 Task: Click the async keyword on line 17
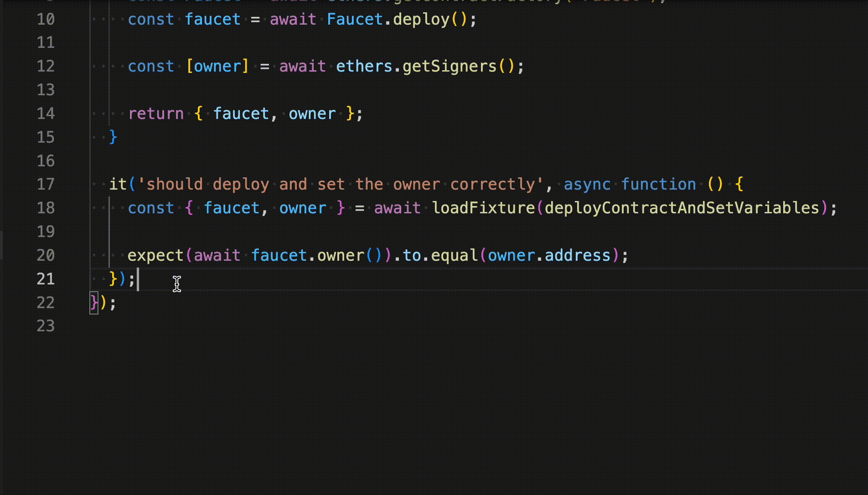click(x=587, y=184)
